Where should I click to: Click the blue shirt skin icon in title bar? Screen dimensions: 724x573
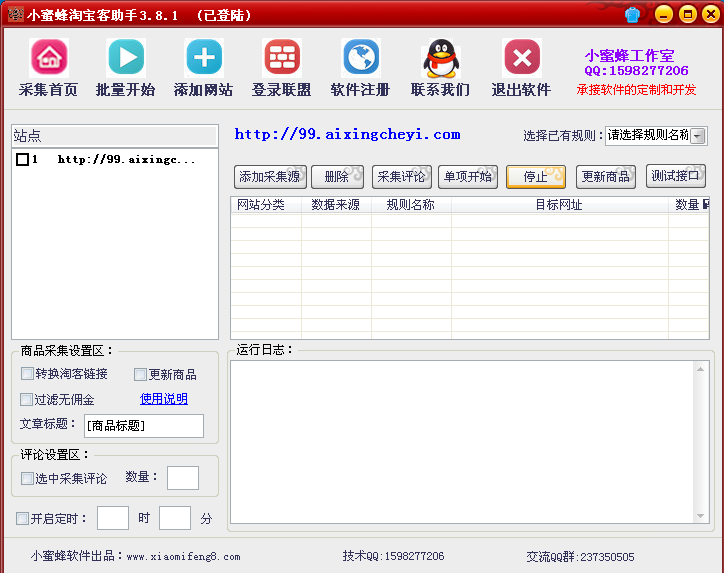pyautogui.click(x=632, y=14)
